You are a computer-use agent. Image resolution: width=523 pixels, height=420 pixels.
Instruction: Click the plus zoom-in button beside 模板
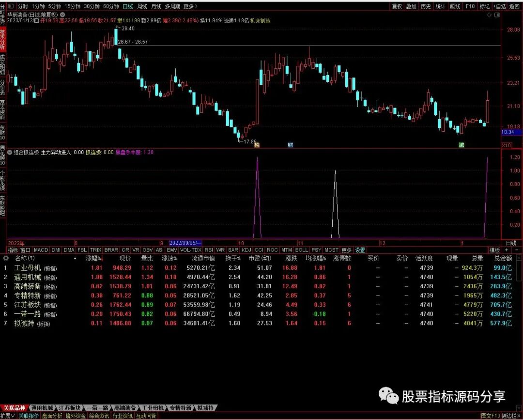coord(507,250)
